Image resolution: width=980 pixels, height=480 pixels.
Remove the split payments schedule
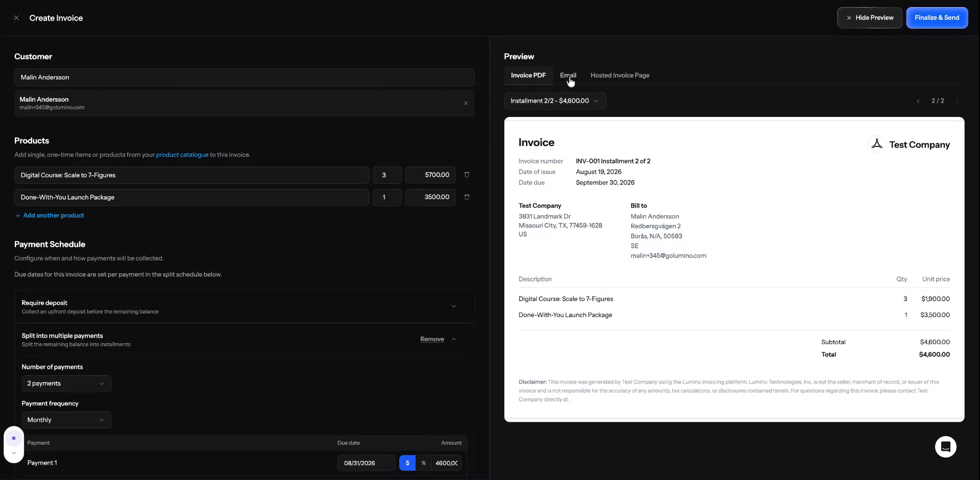[432, 339]
